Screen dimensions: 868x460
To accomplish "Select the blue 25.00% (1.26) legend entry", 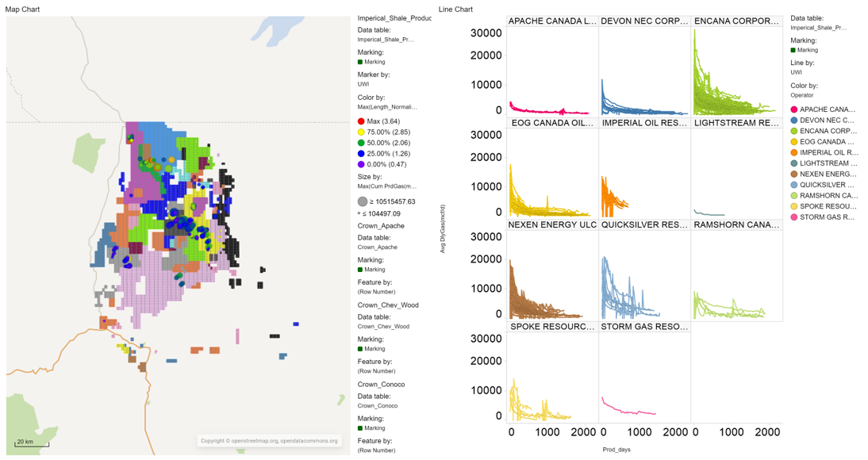I will tap(384, 153).
